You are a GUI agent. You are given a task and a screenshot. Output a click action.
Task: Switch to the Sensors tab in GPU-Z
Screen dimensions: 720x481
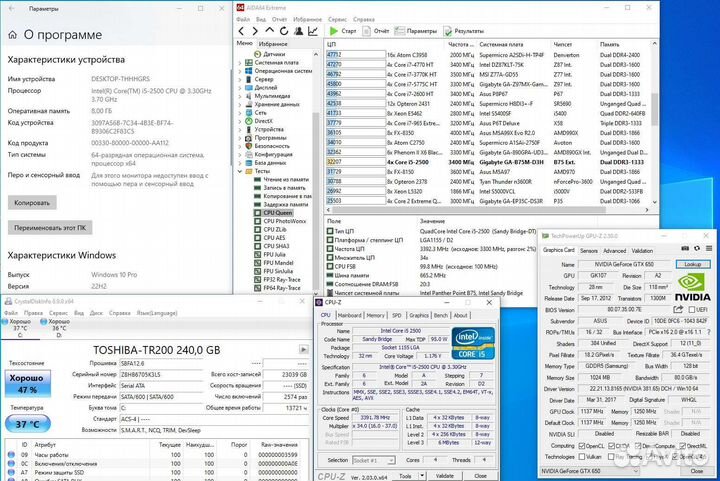[589, 251]
